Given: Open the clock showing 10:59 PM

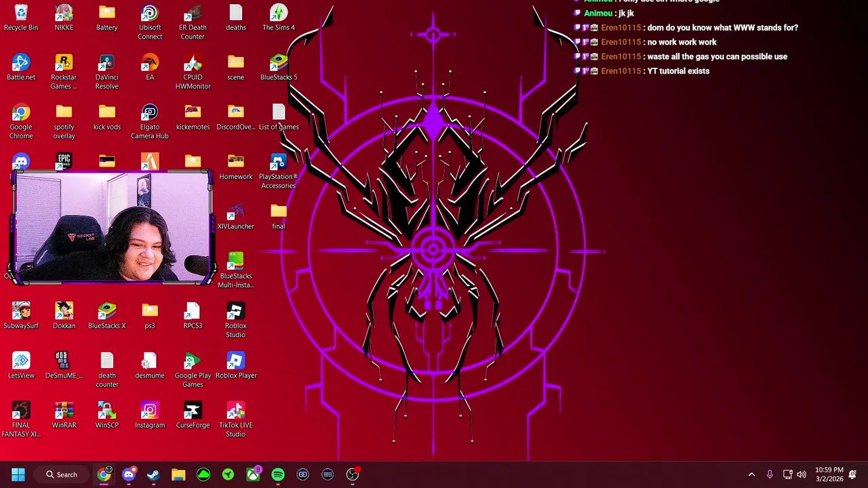Looking at the screenshot, I should [829, 474].
